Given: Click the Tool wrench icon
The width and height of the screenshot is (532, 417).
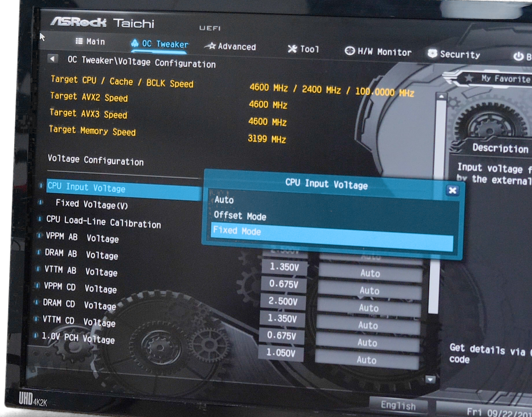Looking at the screenshot, I should [292, 49].
